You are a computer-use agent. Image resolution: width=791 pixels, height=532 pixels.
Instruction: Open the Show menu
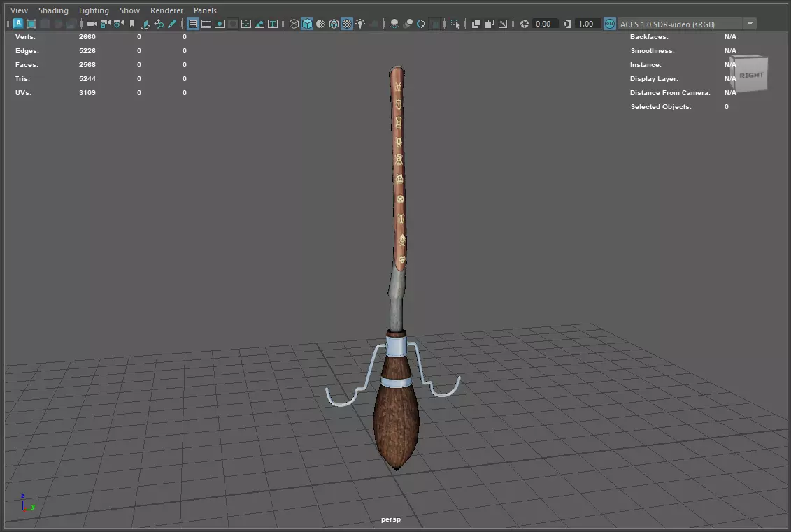pyautogui.click(x=129, y=10)
